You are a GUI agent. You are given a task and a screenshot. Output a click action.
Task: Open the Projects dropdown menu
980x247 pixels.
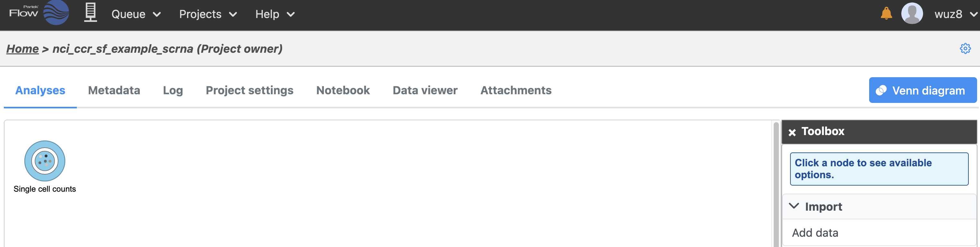coord(208,14)
